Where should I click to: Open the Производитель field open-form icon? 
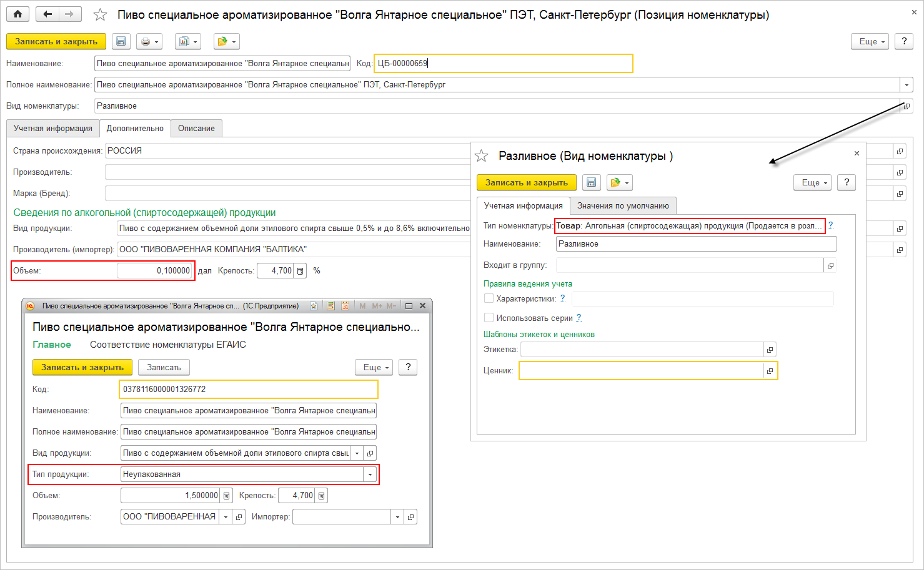[x=900, y=172]
